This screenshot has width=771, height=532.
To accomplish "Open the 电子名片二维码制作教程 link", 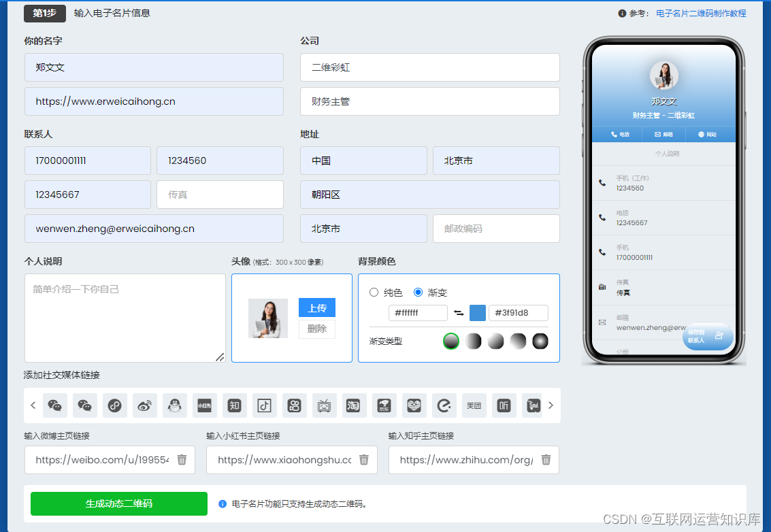I will (701, 14).
